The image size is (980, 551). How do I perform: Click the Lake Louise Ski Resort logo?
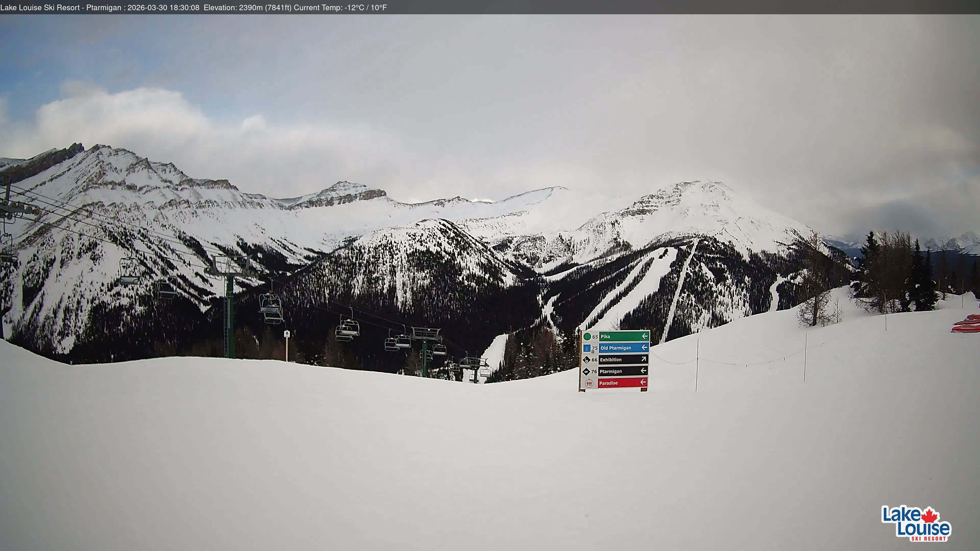click(916, 524)
